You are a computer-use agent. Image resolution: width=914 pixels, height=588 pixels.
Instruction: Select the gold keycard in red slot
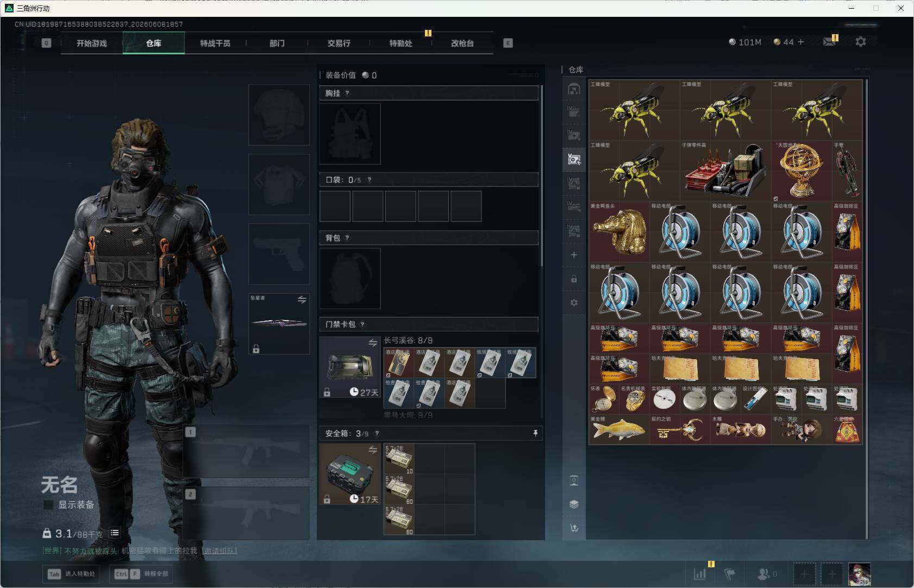399,363
